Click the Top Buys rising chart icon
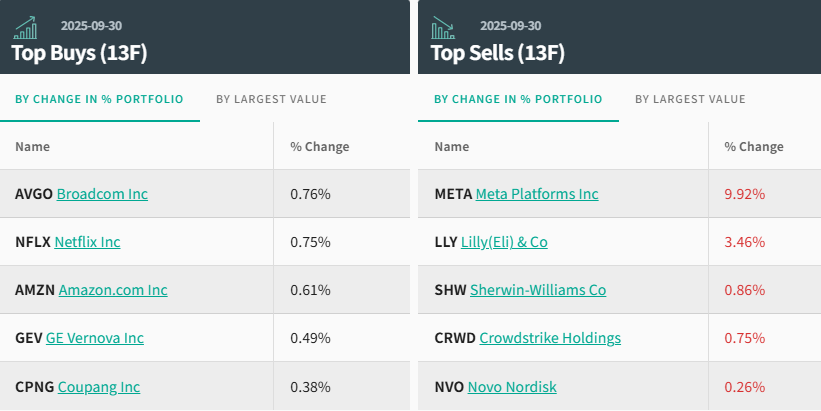The height and width of the screenshot is (411, 821). [x=26, y=27]
